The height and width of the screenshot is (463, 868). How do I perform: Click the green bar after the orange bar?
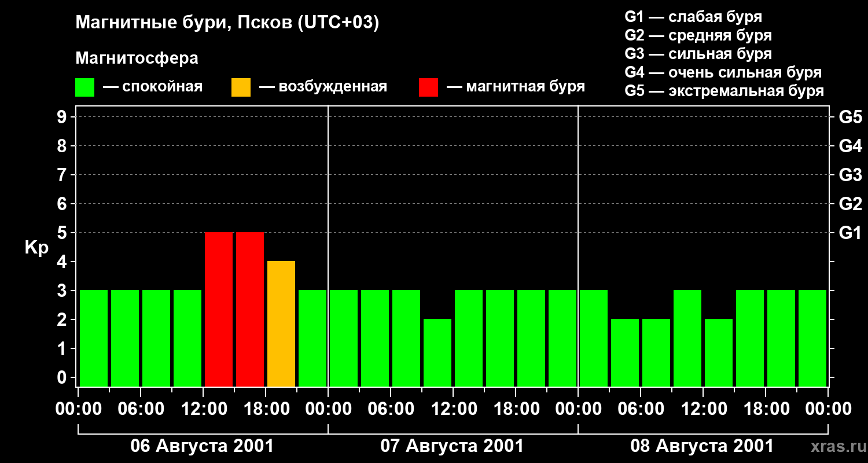tap(312, 338)
